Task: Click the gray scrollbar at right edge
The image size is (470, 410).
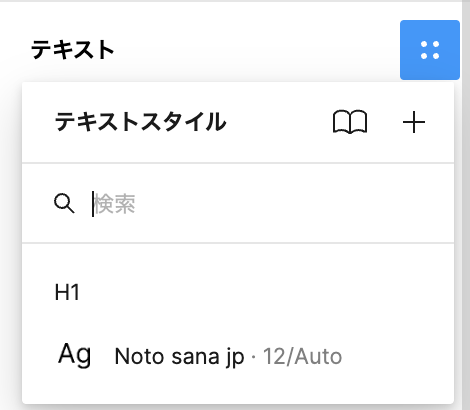Action: [x=466, y=205]
